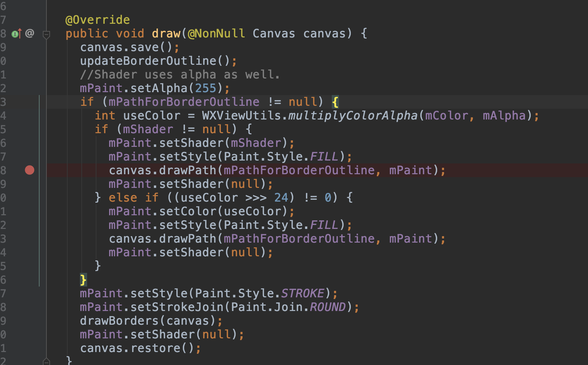This screenshot has height=365, width=588.
Task: Click the red breakpoint circle in the gutter
Action: pyautogui.click(x=30, y=170)
